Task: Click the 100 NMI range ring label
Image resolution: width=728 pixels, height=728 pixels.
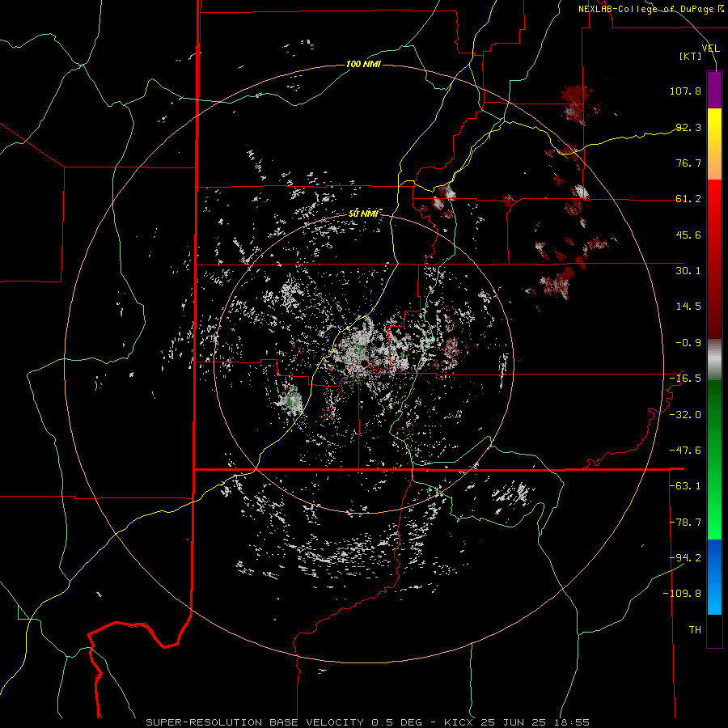Action: [x=363, y=64]
